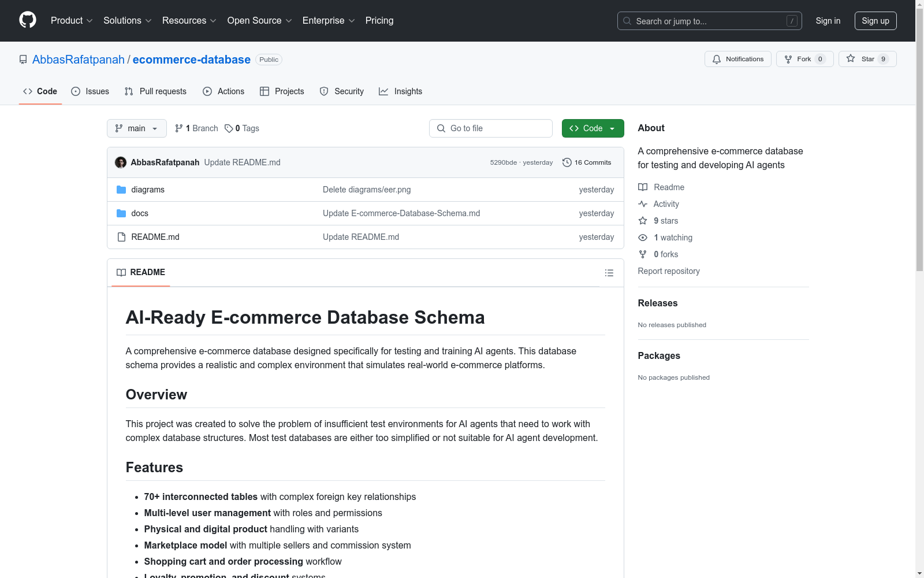Click the branch icon next to 1 Branch

pos(179,128)
